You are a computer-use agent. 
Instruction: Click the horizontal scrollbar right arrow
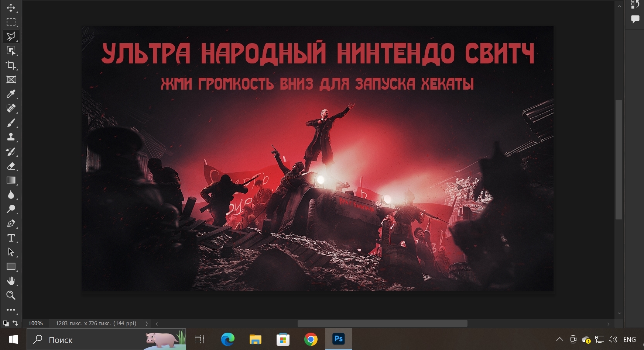click(609, 324)
